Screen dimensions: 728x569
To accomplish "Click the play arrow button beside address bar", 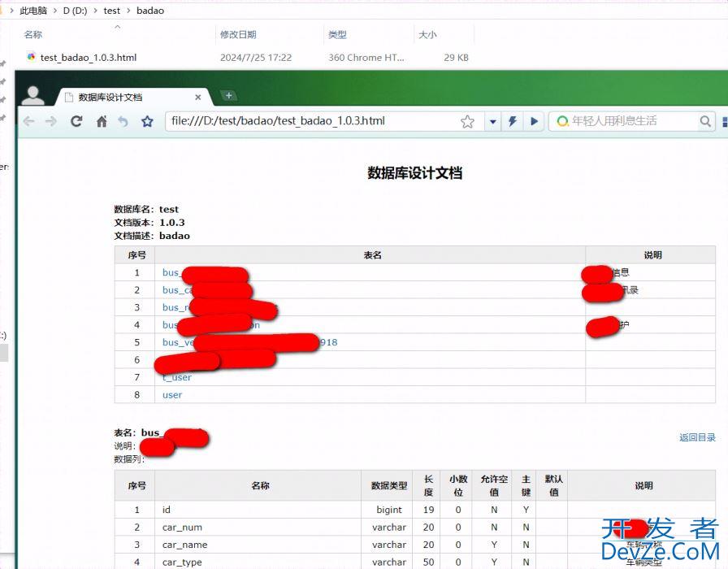I will [x=534, y=121].
